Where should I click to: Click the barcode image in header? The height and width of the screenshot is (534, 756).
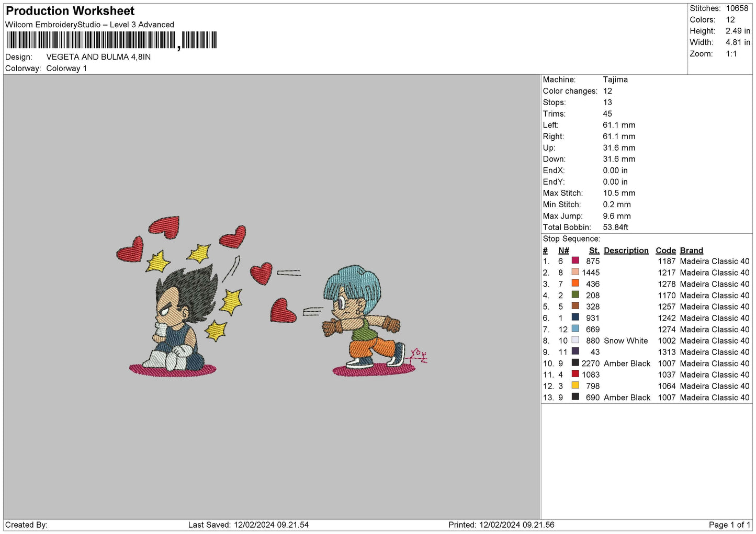[x=111, y=40]
